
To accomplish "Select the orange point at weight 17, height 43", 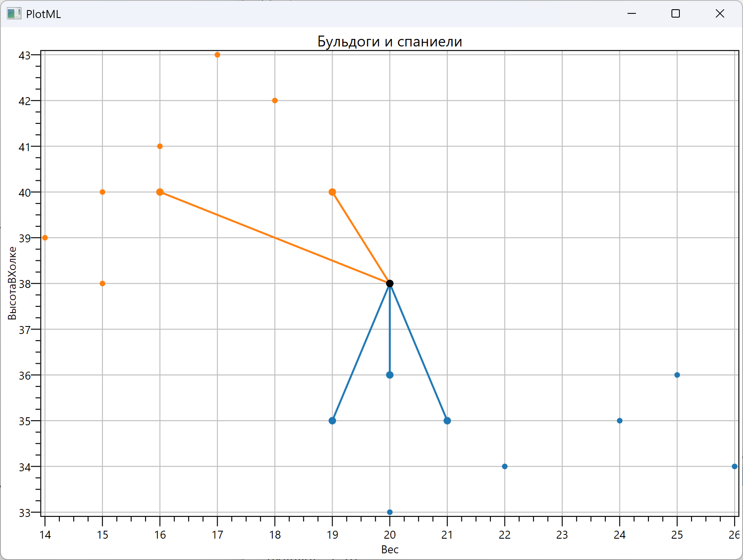I will point(217,55).
